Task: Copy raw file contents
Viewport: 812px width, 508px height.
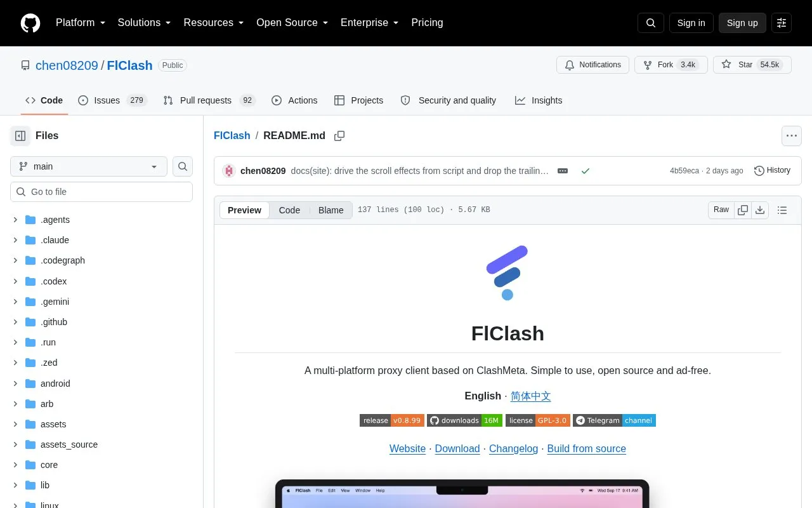Action: [743, 210]
